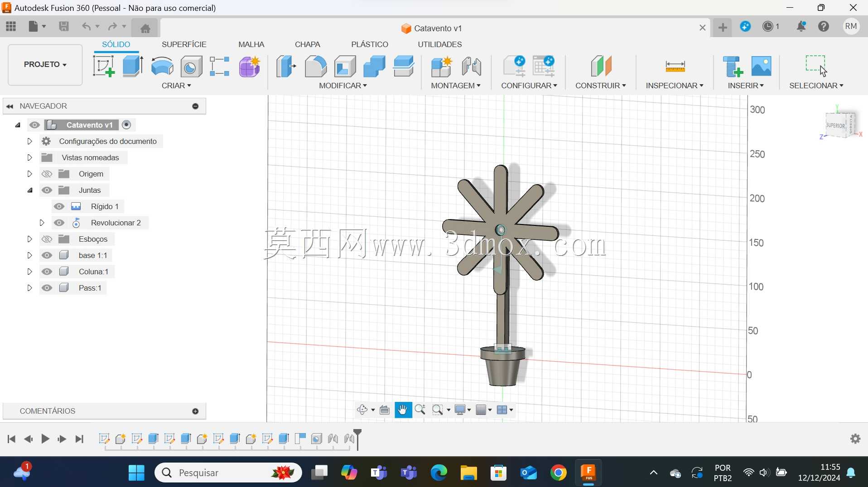Expand the Vistas nomeadas node
This screenshot has width=868, height=487.
(29, 158)
